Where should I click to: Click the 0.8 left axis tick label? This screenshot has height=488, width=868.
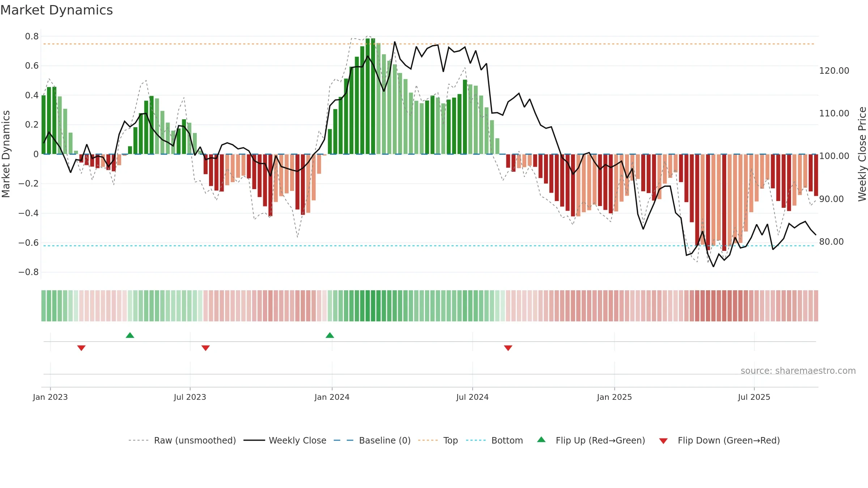(x=32, y=36)
